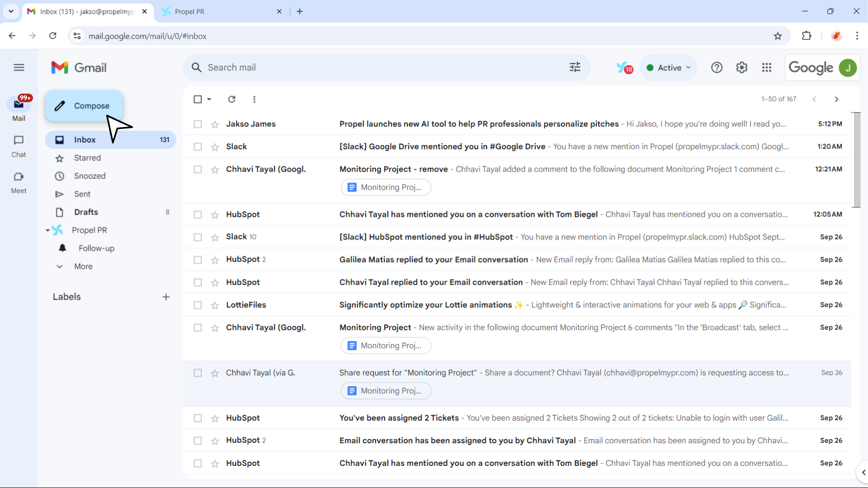Open the Google apps grid
Image resolution: width=868 pixels, height=488 pixels.
(767, 68)
